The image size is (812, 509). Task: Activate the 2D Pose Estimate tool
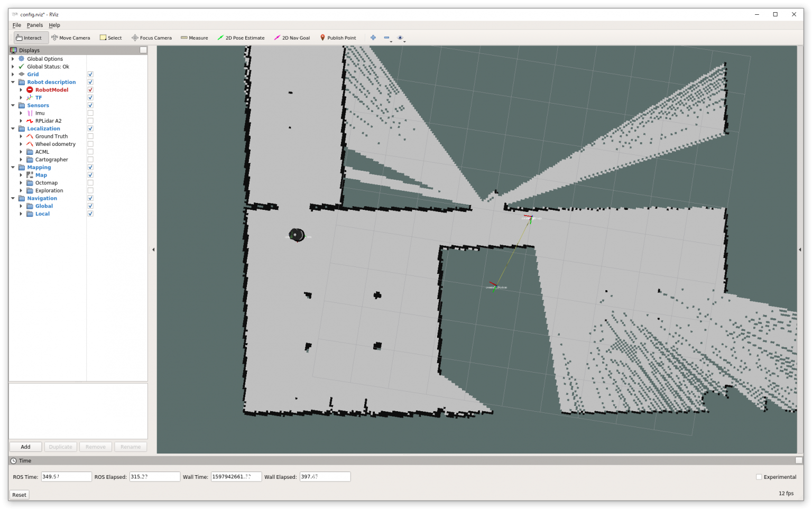241,38
